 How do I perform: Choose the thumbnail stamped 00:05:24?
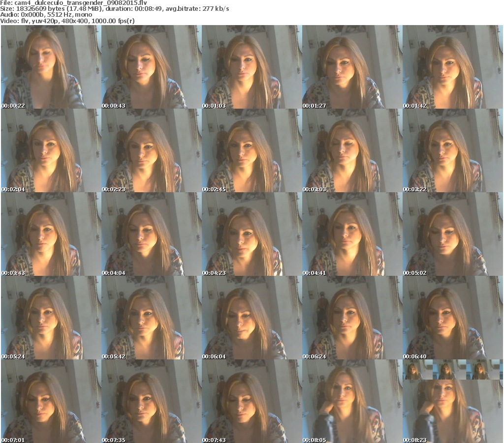point(51,318)
